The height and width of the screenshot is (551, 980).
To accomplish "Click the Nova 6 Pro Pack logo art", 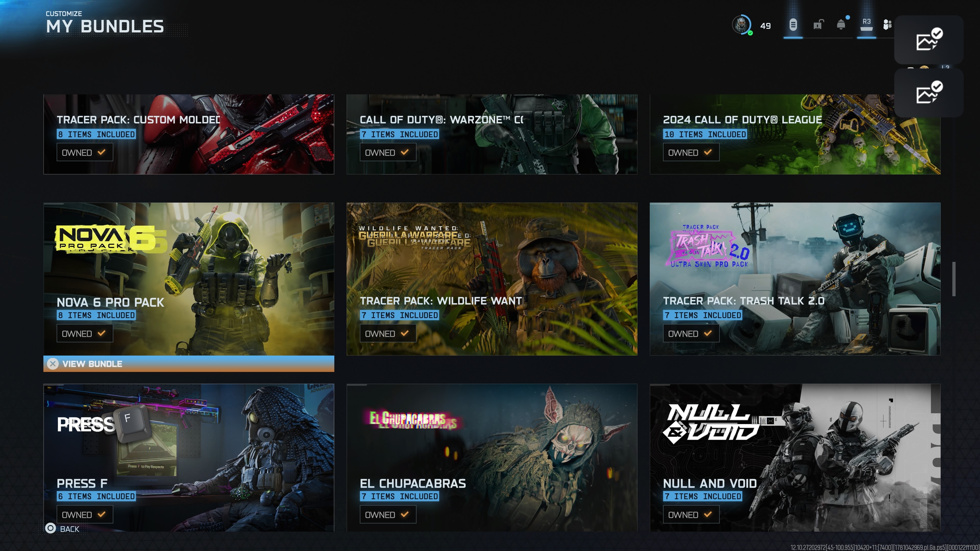I will tap(111, 239).
